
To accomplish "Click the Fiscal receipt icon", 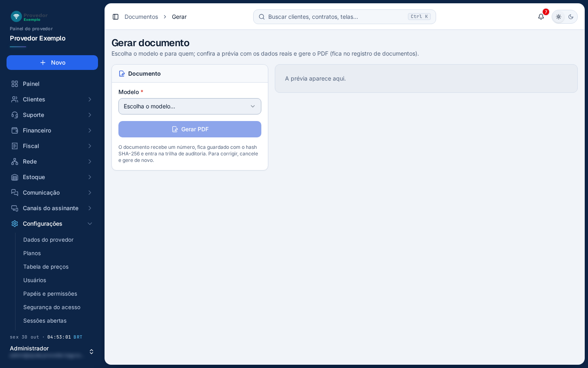I will click(15, 146).
